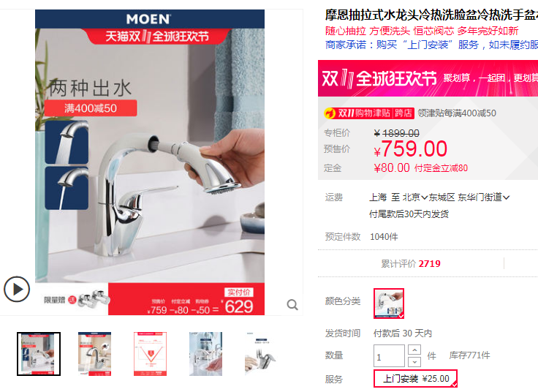
Task: View the fifth faucet thumbnail
Action: [261, 354]
